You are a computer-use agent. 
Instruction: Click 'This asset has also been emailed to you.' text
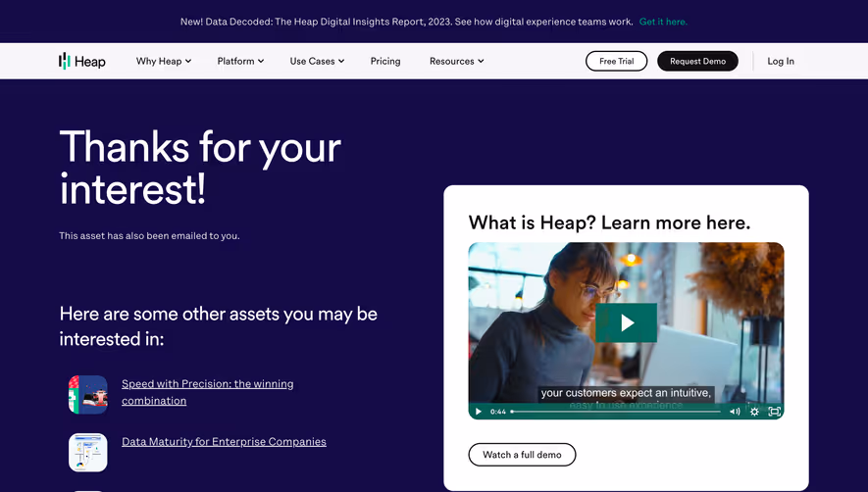[149, 236]
